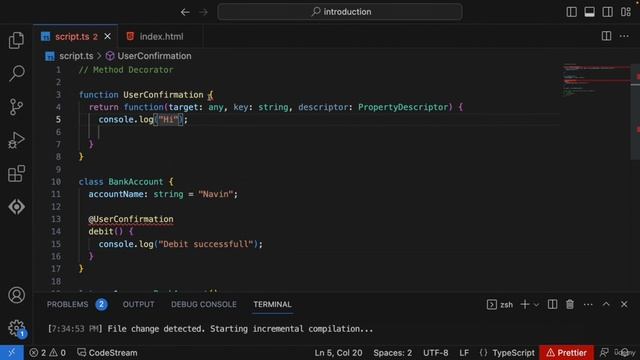Viewport: 640px width, 360px height.
Task: Click script.ts in the breadcrumb
Action: pyautogui.click(x=76, y=56)
